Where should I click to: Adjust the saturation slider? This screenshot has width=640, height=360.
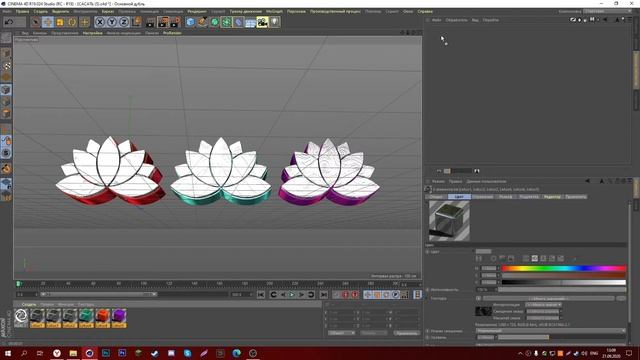click(x=563, y=275)
